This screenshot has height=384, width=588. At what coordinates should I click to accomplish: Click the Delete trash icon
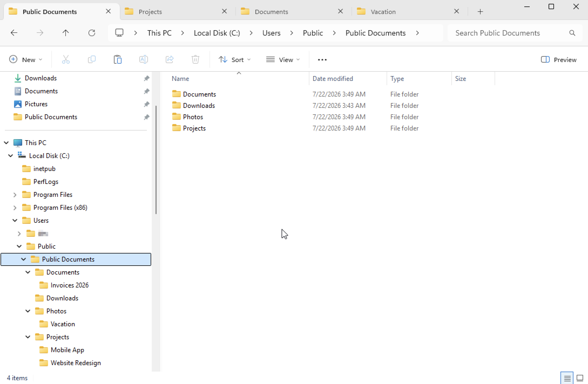click(x=195, y=59)
